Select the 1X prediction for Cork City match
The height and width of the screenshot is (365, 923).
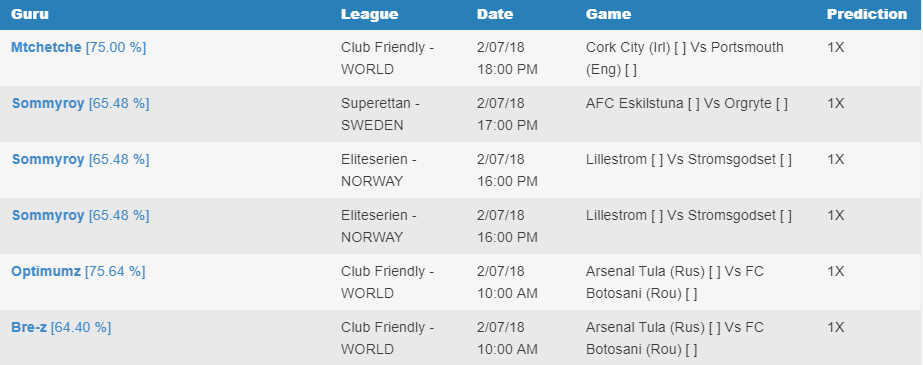pyautogui.click(x=836, y=48)
